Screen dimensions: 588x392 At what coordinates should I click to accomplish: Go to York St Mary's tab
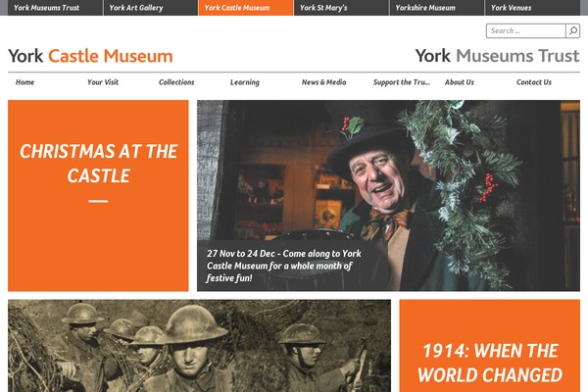341,8
